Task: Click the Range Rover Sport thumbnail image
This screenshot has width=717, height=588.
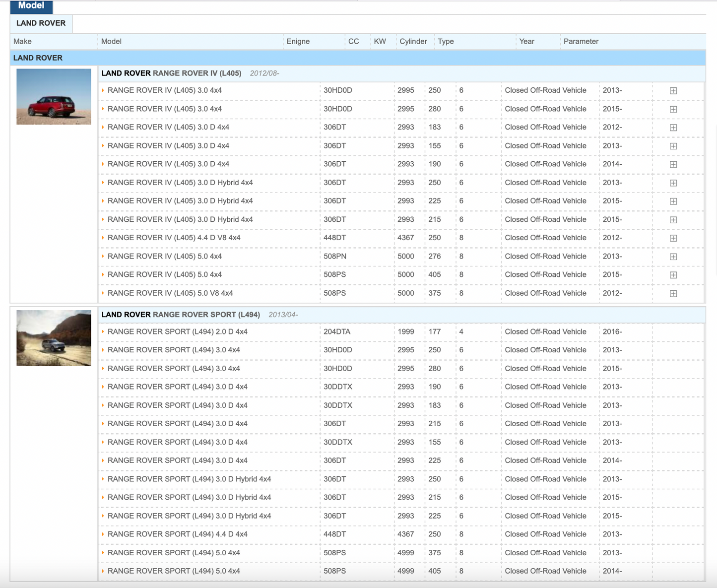Action: coord(54,338)
